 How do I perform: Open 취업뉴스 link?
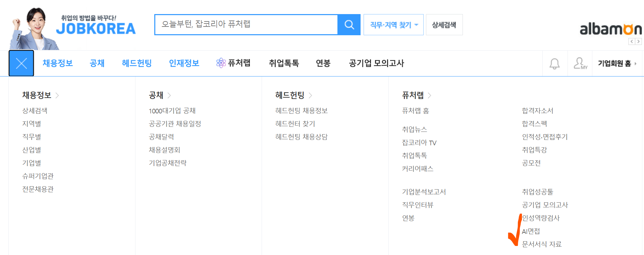tap(415, 130)
